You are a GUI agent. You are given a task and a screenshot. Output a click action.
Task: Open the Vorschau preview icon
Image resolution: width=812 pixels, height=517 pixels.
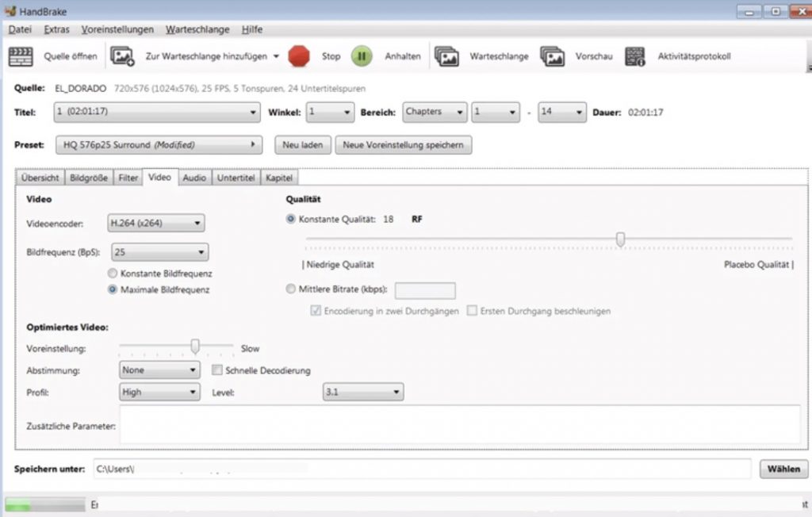click(552, 56)
